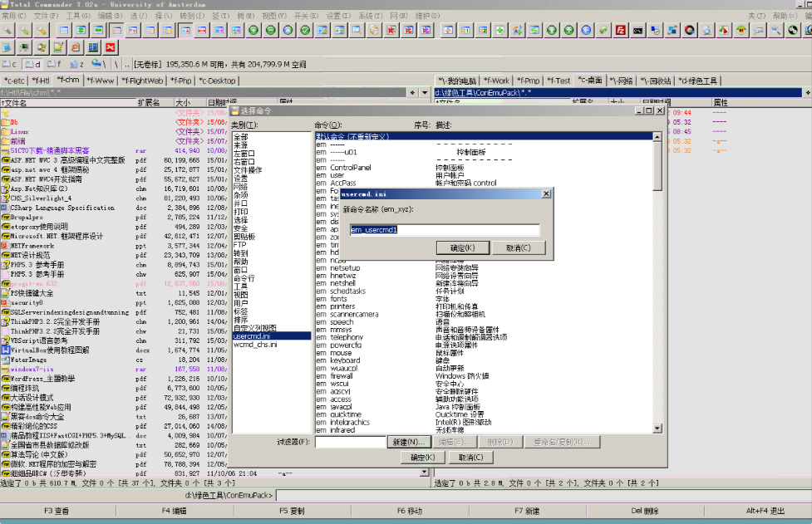
Task: Open the 工具(G) menu
Action: pyautogui.click(x=78, y=16)
